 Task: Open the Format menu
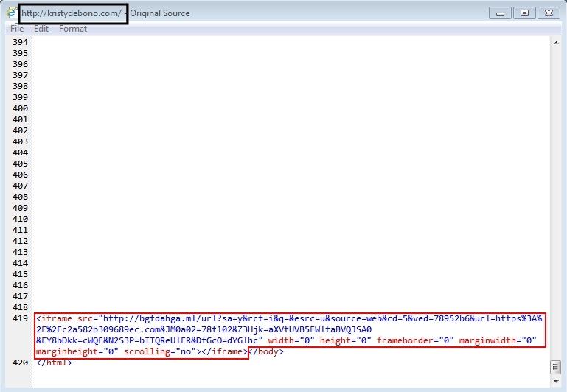(x=73, y=29)
